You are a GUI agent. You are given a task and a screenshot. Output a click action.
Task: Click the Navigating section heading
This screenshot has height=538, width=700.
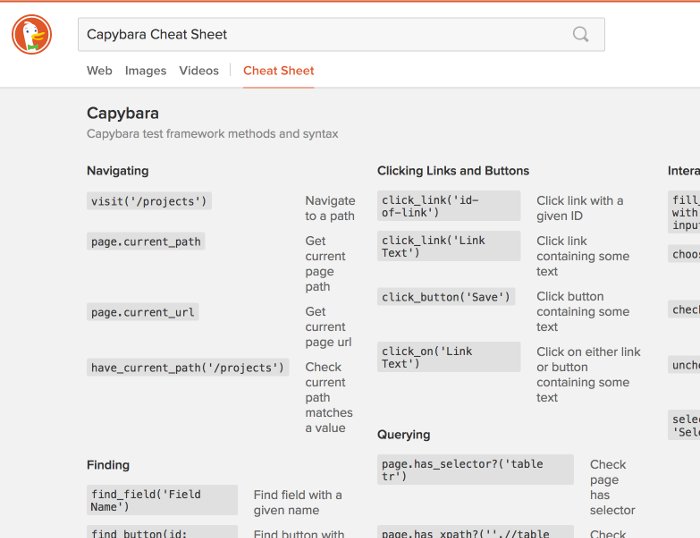tap(118, 171)
